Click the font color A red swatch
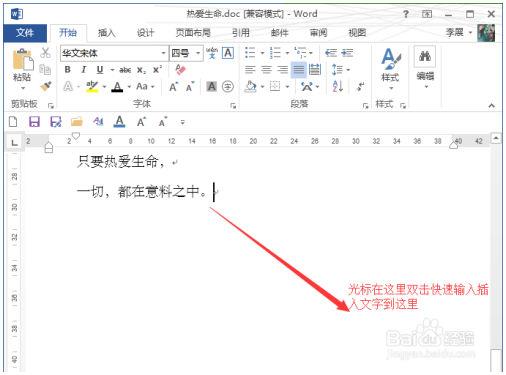506x375 pixels. pos(117,87)
